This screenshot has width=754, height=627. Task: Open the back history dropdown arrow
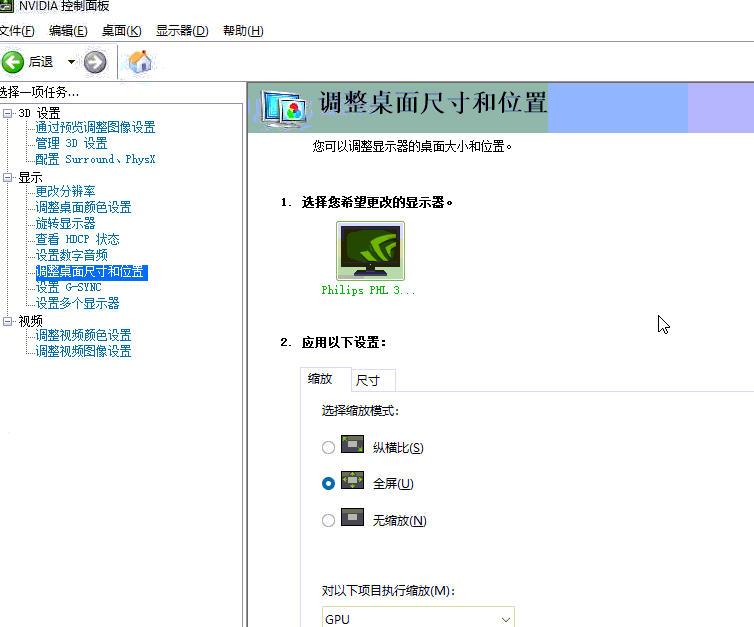tap(71, 62)
